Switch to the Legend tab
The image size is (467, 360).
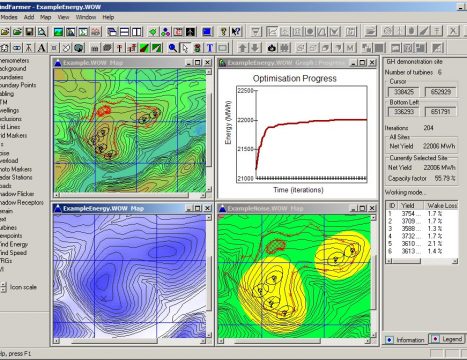click(x=447, y=339)
